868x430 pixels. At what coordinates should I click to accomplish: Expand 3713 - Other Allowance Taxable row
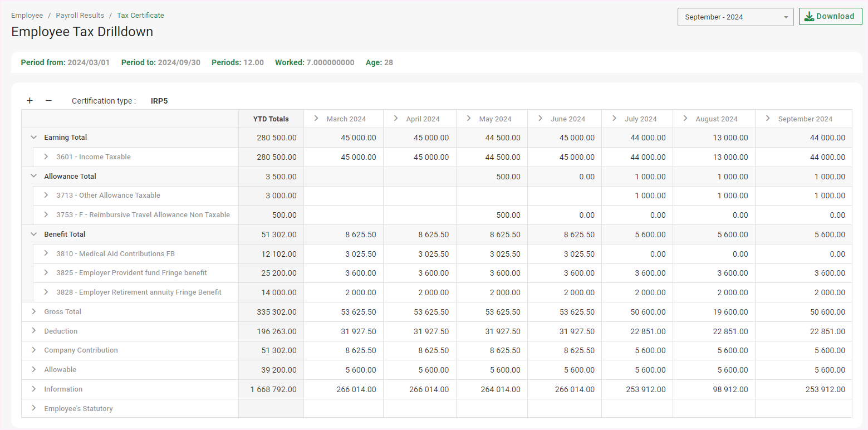pos(46,196)
